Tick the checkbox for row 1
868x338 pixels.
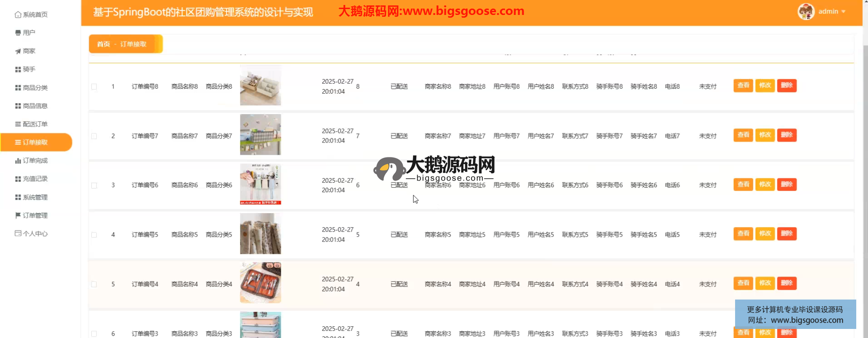pyautogui.click(x=94, y=86)
